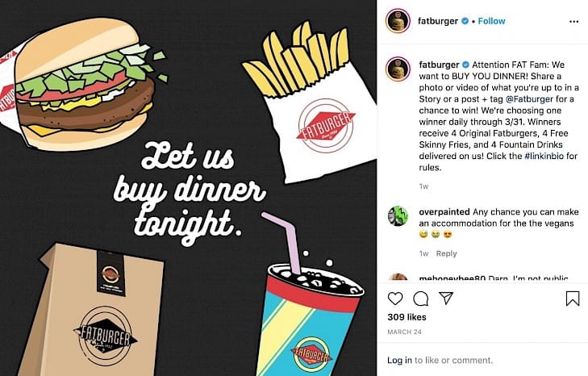Image resolution: width=588 pixels, height=376 pixels.
Task: Follow the fatburger account
Action: (491, 21)
